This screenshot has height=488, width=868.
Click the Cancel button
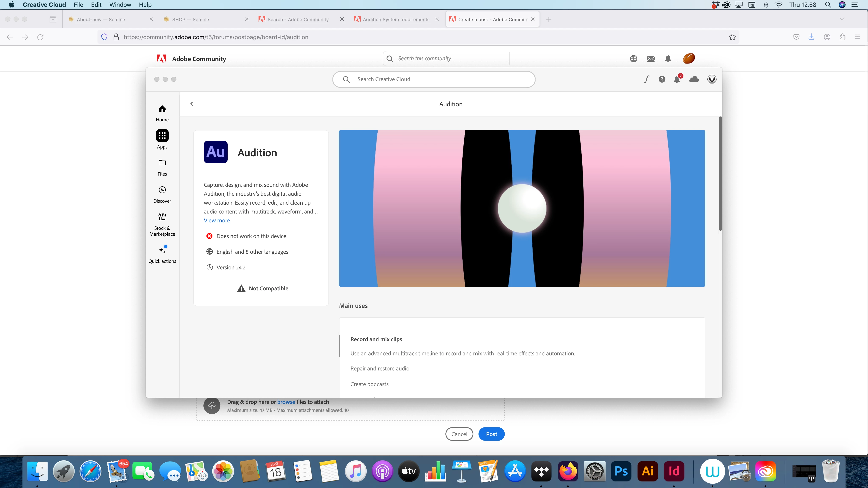pos(459,434)
